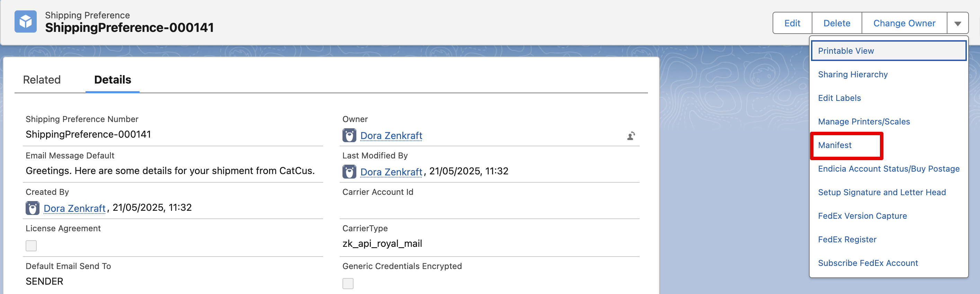
Task: Click Owner's Dora Zenkraft avatar icon
Action: 349,136
